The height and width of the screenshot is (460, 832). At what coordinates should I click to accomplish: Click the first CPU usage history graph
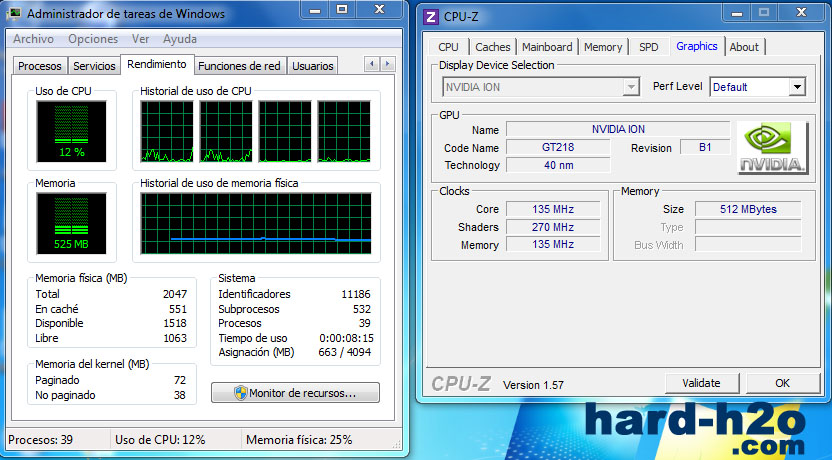click(x=167, y=131)
